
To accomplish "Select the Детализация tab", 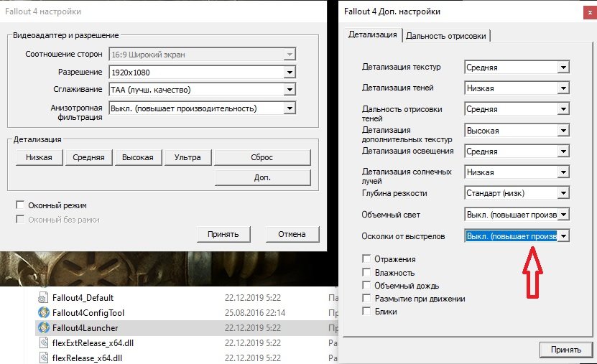I will (x=372, y=34).
